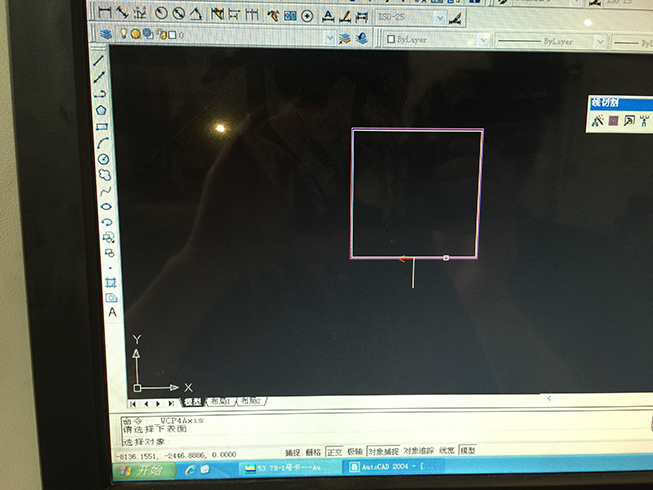Toggle 正交 (Ortho) mode in status bar
653x490 pixels.
pyautogui.click(x=333, y=452)
